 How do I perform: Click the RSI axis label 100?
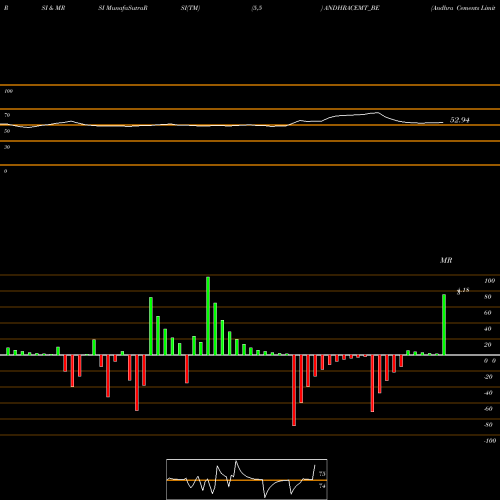click(8, 91)
